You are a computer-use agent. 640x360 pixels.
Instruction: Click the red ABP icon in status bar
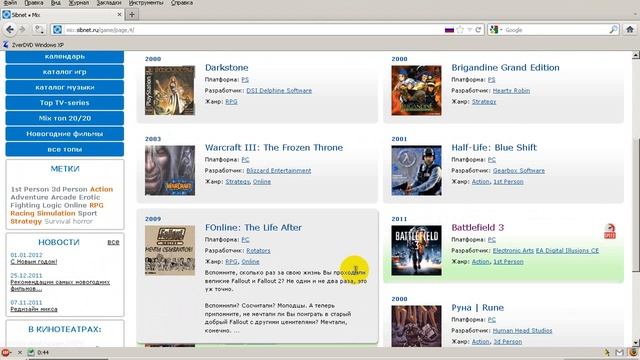tap(6, 352)
